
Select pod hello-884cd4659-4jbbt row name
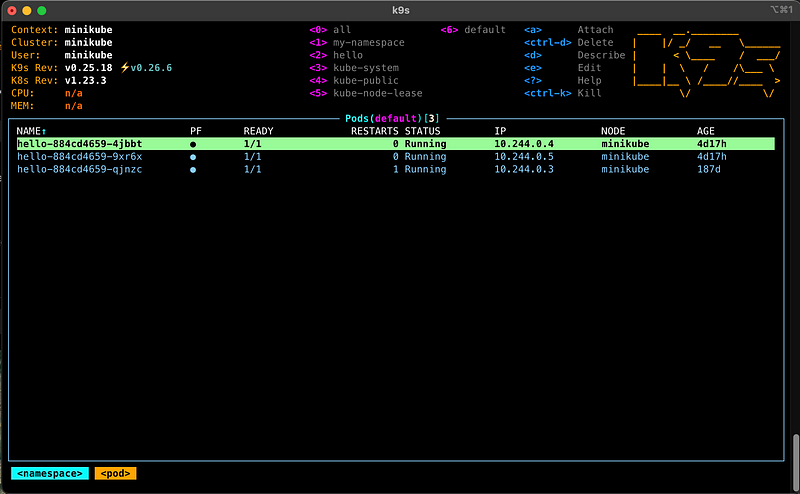(80, 144)
